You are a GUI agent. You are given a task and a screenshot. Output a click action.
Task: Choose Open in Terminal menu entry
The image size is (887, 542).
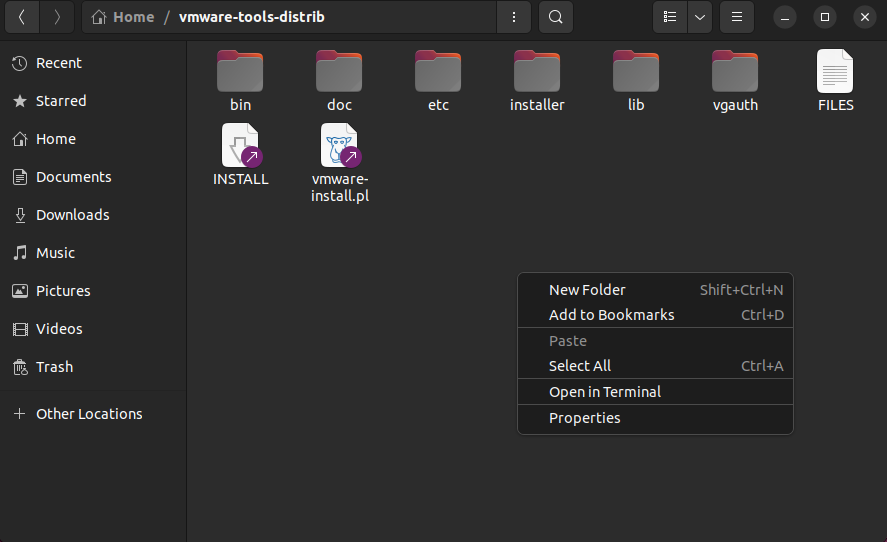pyautogui.click(x=655, y=392)
